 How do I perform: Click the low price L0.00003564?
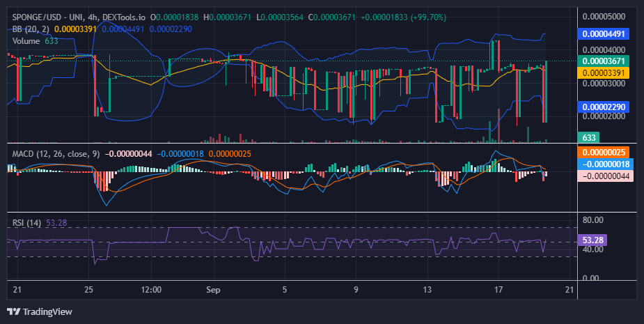(x=279, y=17)
